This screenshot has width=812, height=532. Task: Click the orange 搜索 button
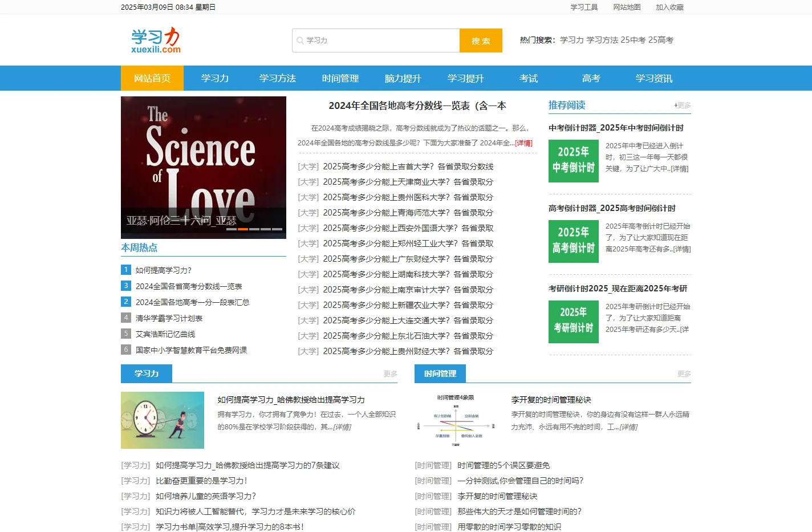481,40
